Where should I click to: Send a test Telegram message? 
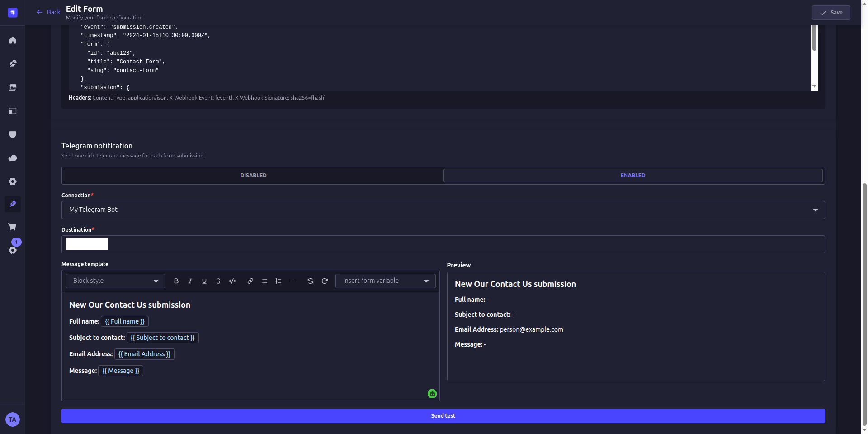click(x=443, y=416)
